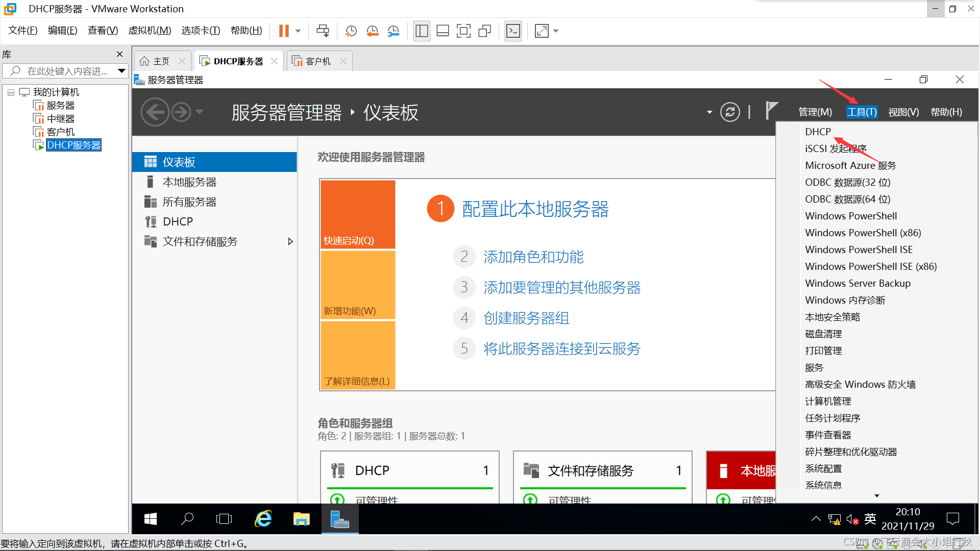Select DHCP in the Tools menu
980x551 pixels.
[818, 132]
